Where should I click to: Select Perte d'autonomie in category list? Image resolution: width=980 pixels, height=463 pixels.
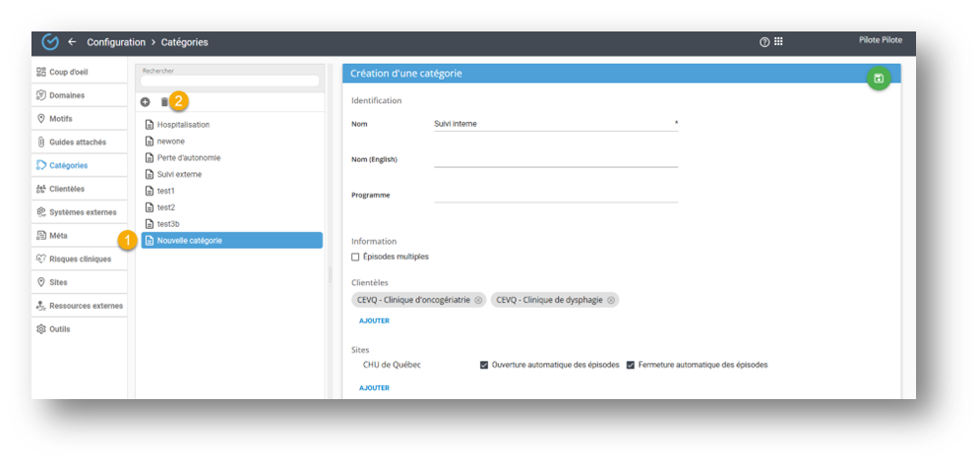pos(188,157)
